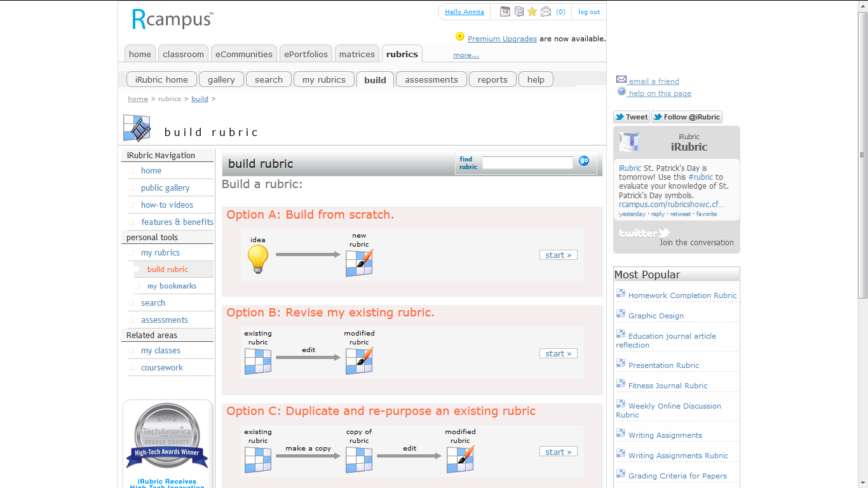This screenshot has height=488, width=868.
Task: Open the home main tab
Action: (x=140, y=54)
